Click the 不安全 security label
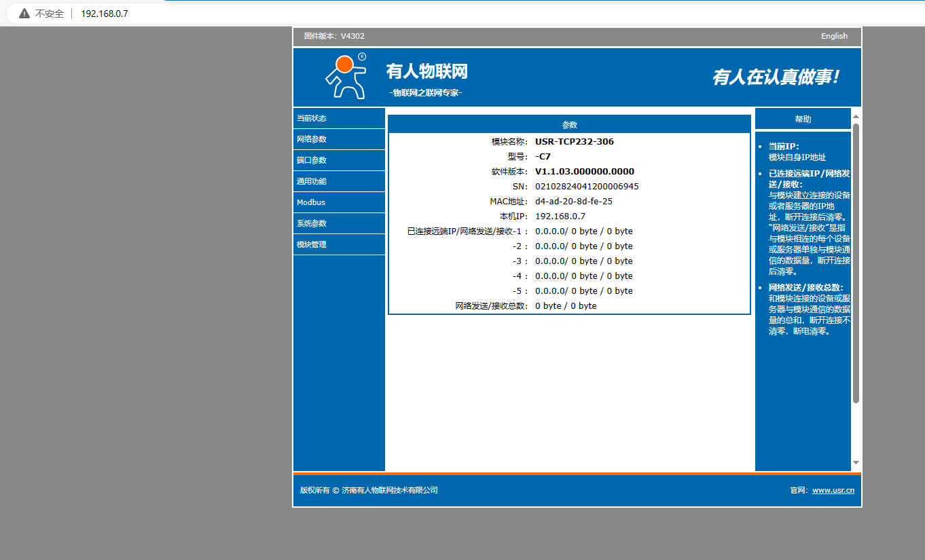Screen dimensions: 925x560 (50, 14)
